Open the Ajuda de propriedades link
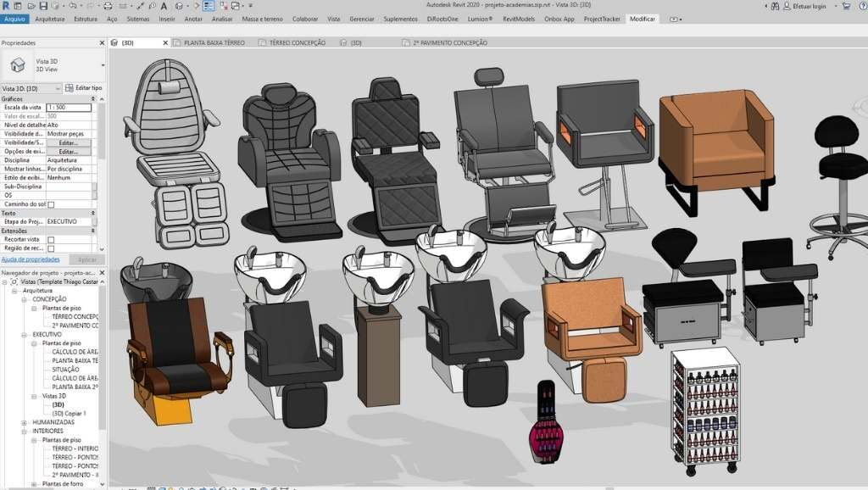868x490 pixels. [30, 259]
